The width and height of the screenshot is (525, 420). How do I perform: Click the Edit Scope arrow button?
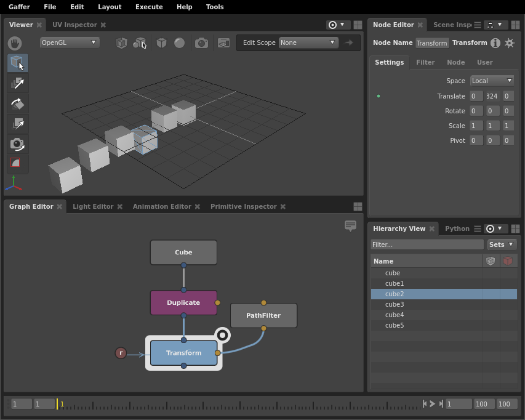(349, 42)
